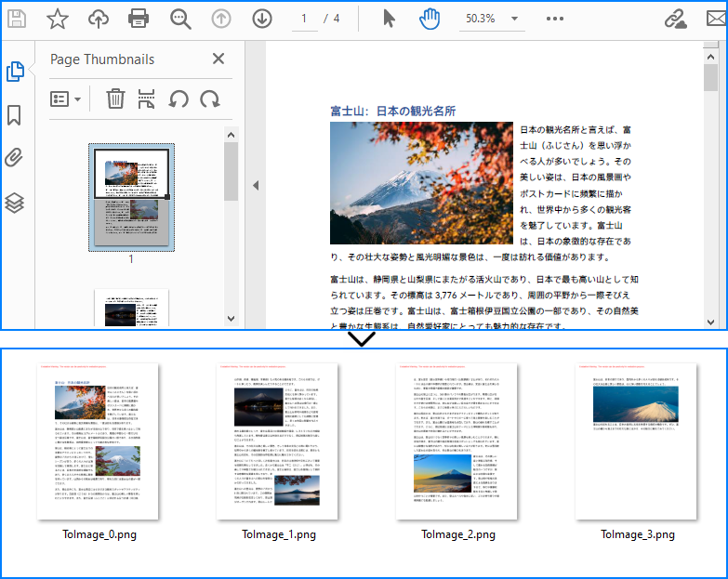Activate the hand pan tool
This screenshot has width=728, height=579.
429,19
